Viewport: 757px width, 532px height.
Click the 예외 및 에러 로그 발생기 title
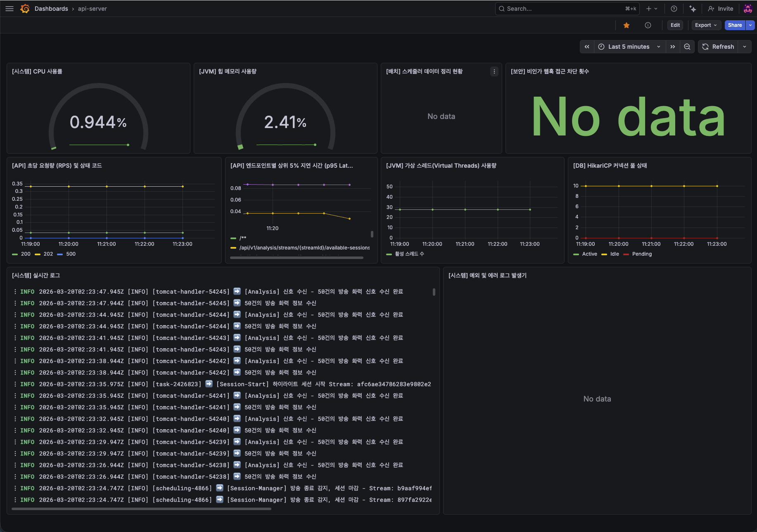coord(487,275)
